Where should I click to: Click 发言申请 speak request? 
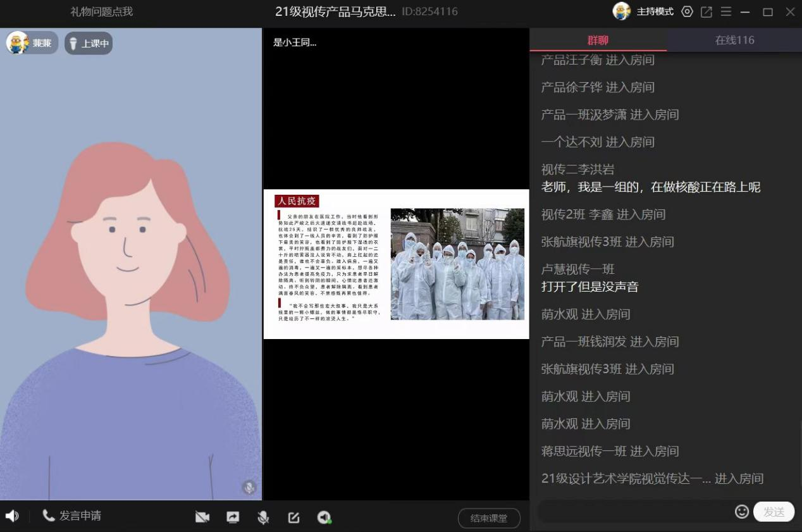coord(72,516)
